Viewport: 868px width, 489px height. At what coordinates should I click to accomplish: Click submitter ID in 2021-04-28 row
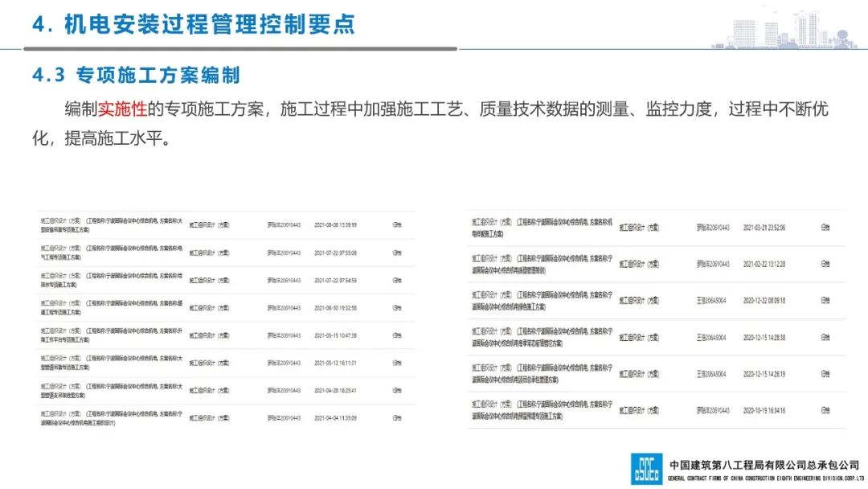click(x=284, y=390)
